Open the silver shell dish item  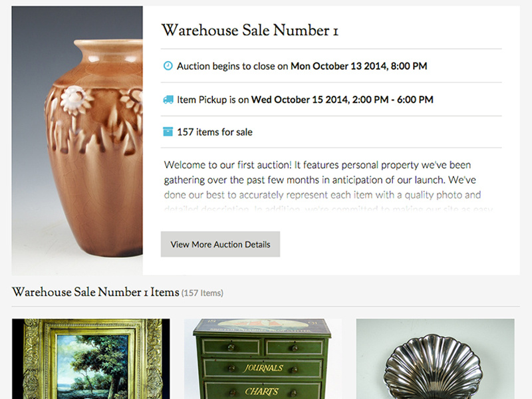pos(436,358)
